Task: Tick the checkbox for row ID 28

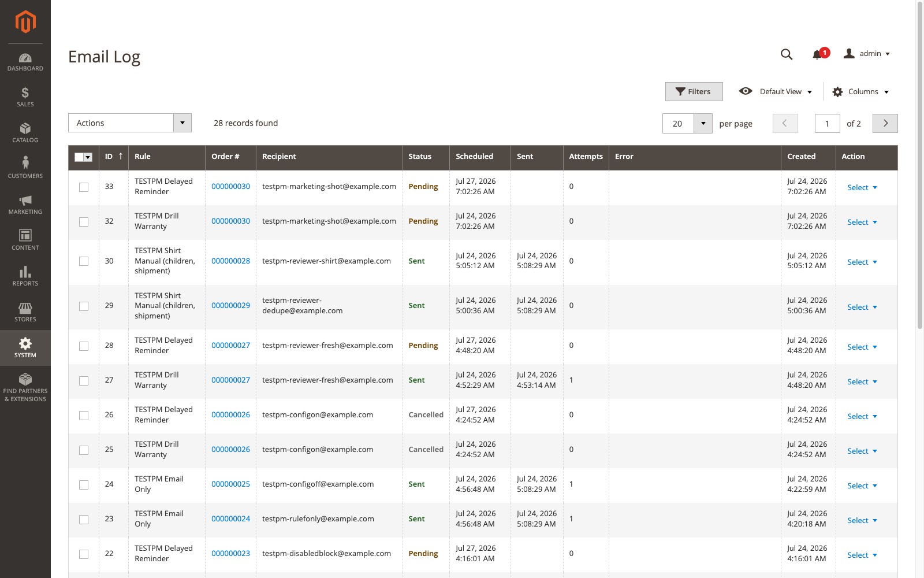Action: click(84, 346)
